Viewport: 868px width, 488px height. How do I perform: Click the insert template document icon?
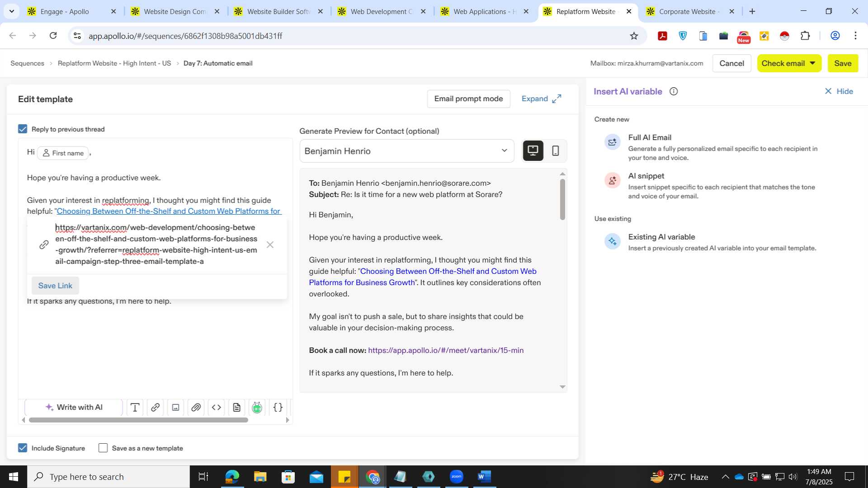(237, 408)
